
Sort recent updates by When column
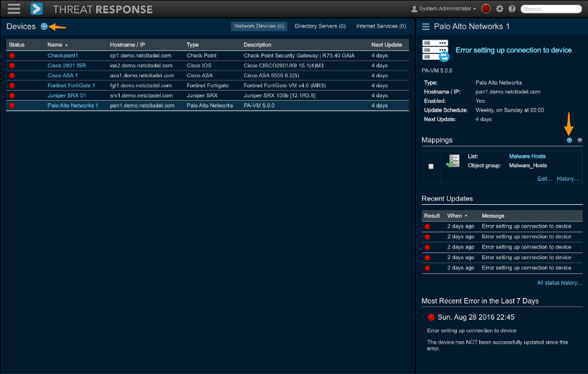point(457,216)
